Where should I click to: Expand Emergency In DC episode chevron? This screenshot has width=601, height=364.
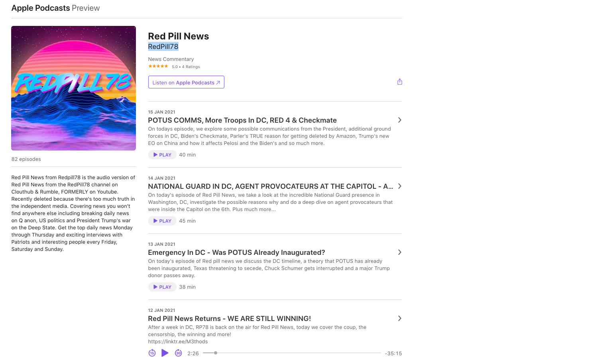pos(399,252)
